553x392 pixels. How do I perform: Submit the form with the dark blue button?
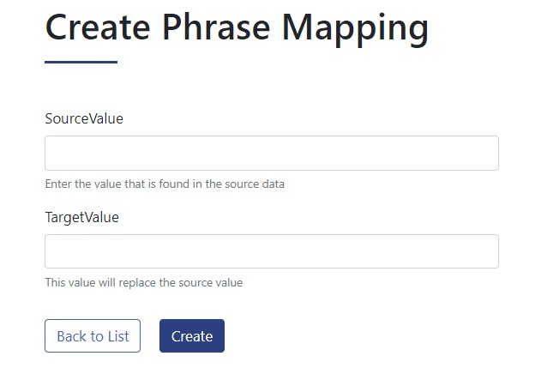click(x=192, y=336)
